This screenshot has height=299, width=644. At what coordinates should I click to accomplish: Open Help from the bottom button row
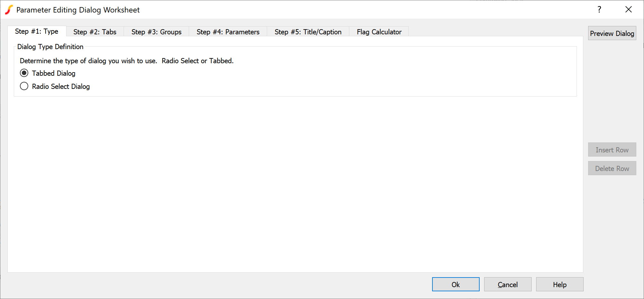[x=560, y=285]
